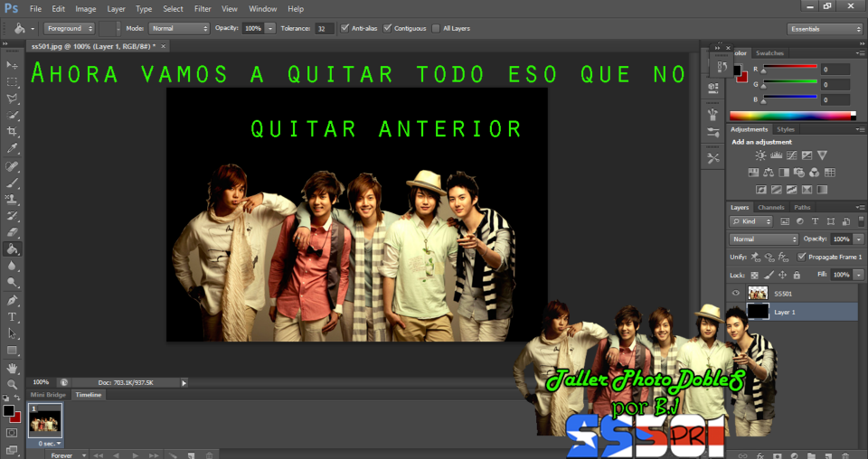Open the Foreground fill source dropdown
The width and height of the screenshot is (868, 459).
pyautogui.click(x=70, y=28)
